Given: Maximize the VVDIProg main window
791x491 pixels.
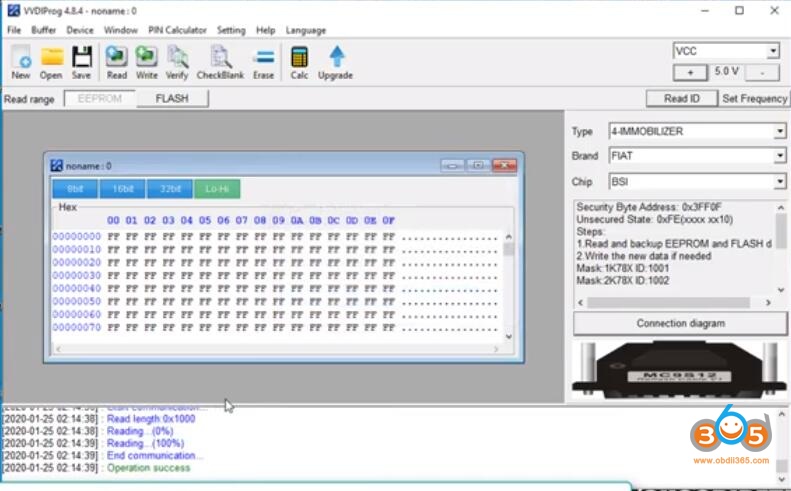Looking at the screenshot, I should [739, 10].
